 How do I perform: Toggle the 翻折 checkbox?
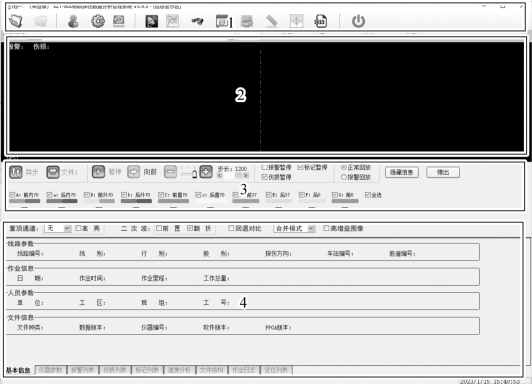point(190,228)
